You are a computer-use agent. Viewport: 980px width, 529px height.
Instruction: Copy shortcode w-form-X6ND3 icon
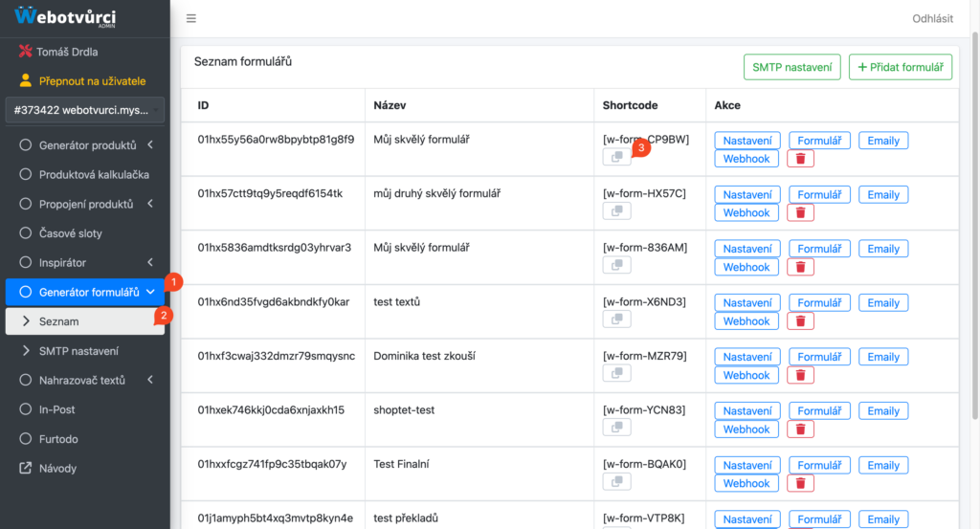click(617, 320)
